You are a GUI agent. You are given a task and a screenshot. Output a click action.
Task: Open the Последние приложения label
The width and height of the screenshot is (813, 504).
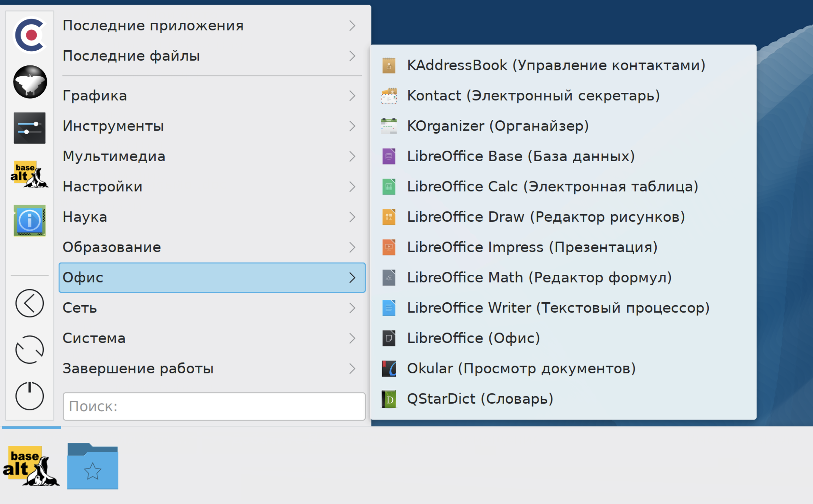(x=153, y=26)
